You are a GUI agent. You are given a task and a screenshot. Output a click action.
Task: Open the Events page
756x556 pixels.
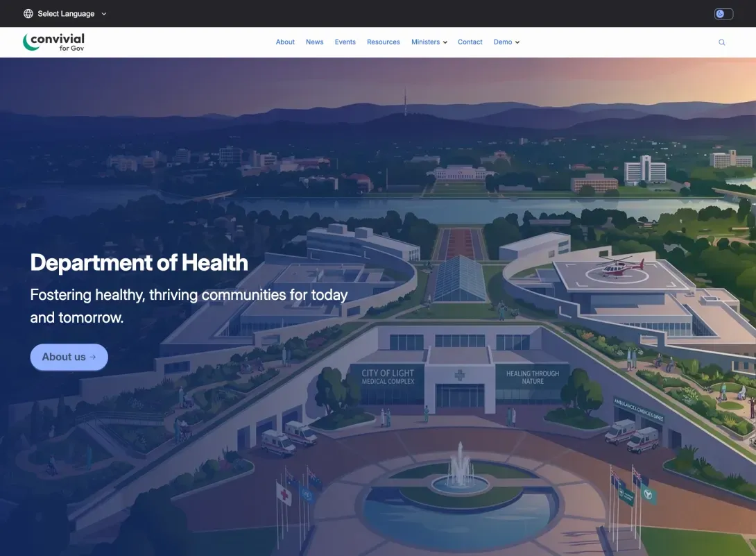[345, 42]
